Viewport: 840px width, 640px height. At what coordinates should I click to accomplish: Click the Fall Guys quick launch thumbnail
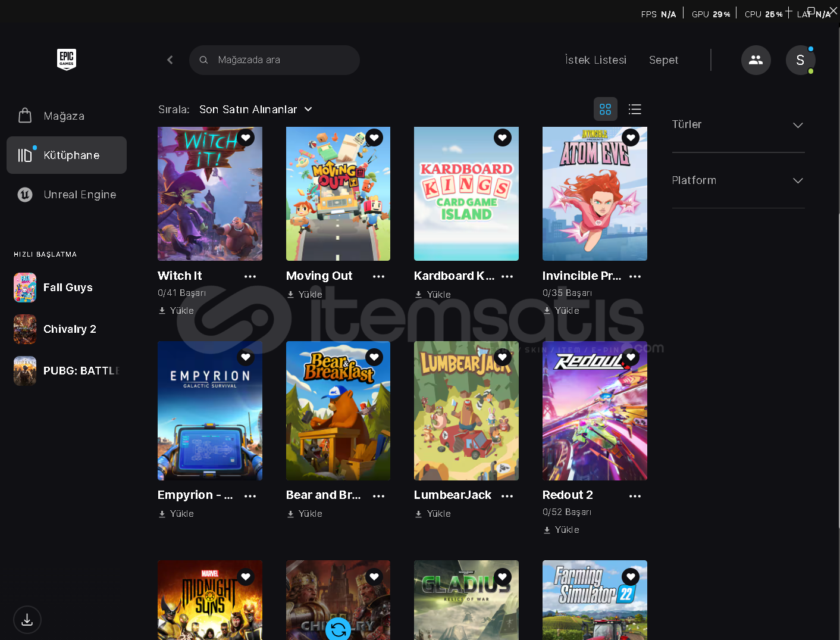click(x=25, y=288)
